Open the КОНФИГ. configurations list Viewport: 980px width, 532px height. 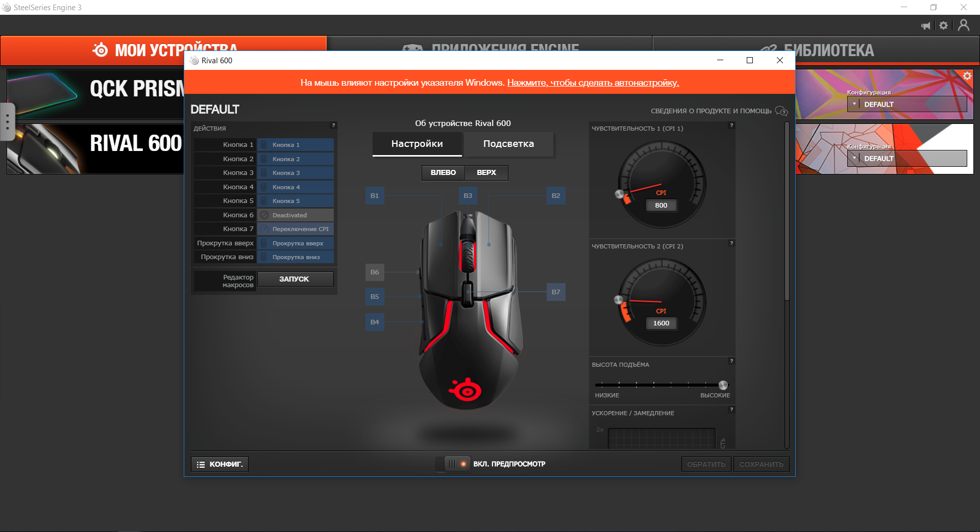tap(220, 464)
